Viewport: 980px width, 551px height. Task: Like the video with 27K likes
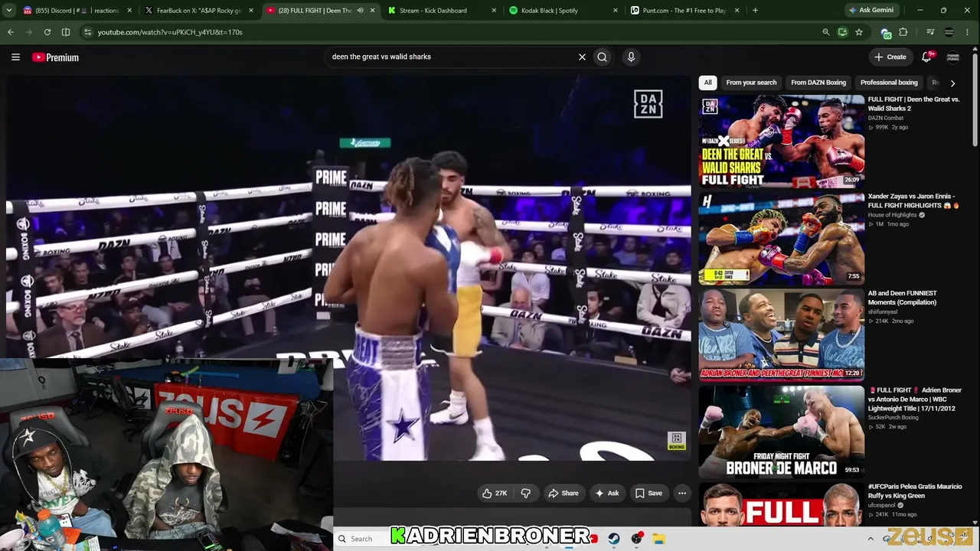pos(495,494)
